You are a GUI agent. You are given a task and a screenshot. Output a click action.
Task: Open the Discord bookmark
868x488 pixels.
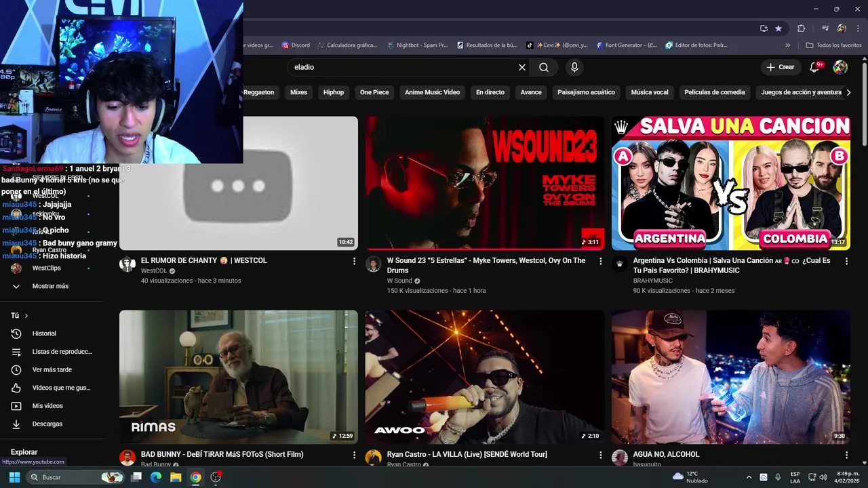(296, 45)
